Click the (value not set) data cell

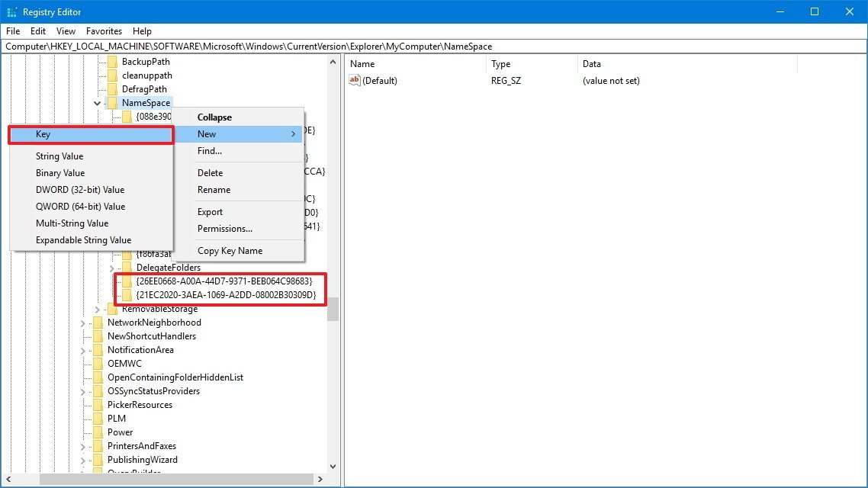(611, 81)
